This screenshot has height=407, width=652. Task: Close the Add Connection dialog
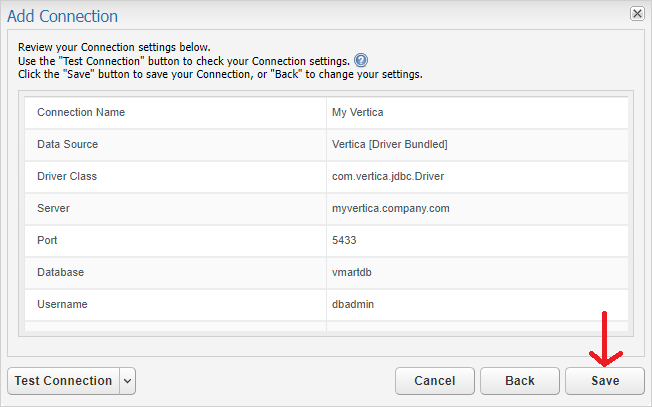coord(637,14)
